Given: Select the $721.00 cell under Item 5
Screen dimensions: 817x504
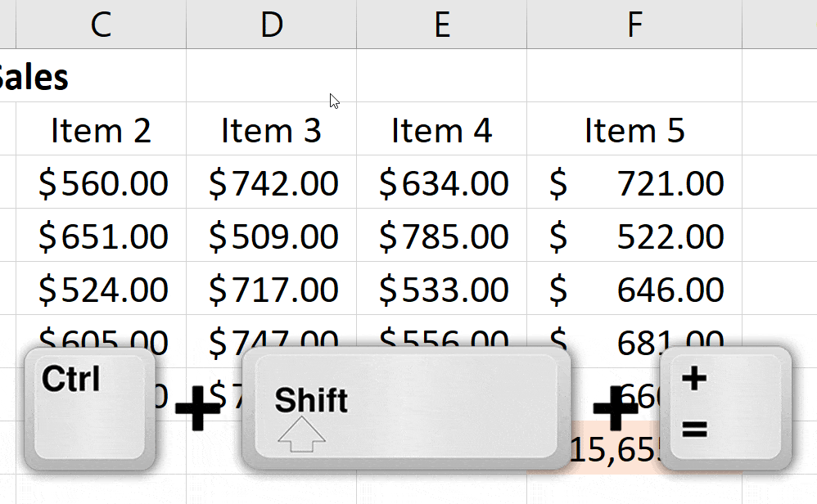Looking at the screenshot, I should point(633,183).
